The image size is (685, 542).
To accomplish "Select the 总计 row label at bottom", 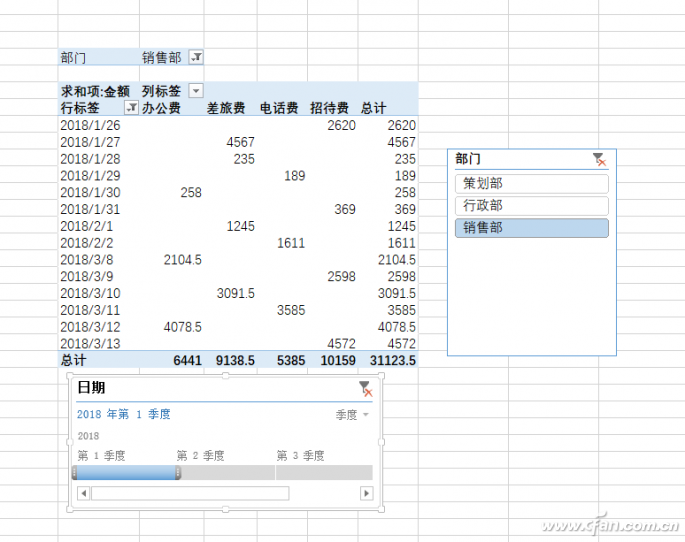I will pyautogui.click(x=73, y=360).
